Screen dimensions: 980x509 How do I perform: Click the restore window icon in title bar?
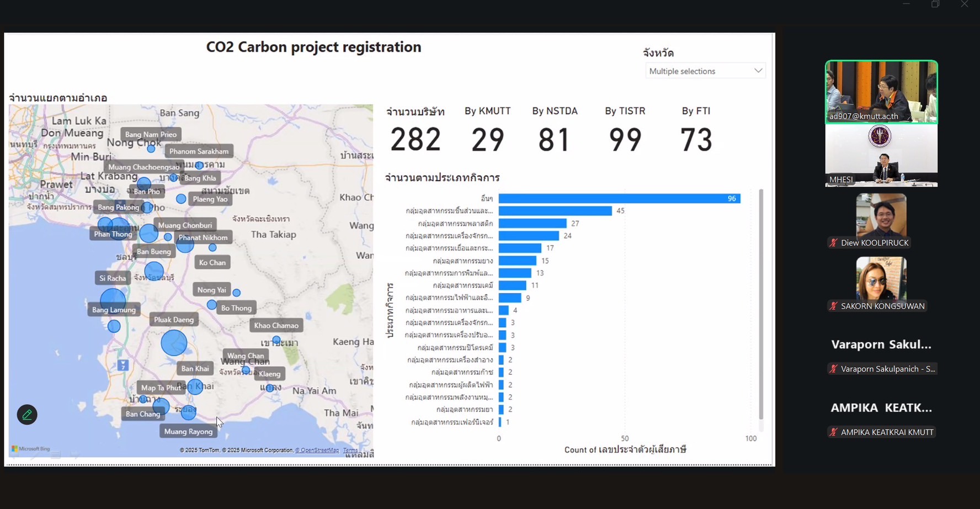(x=935, y=4)
